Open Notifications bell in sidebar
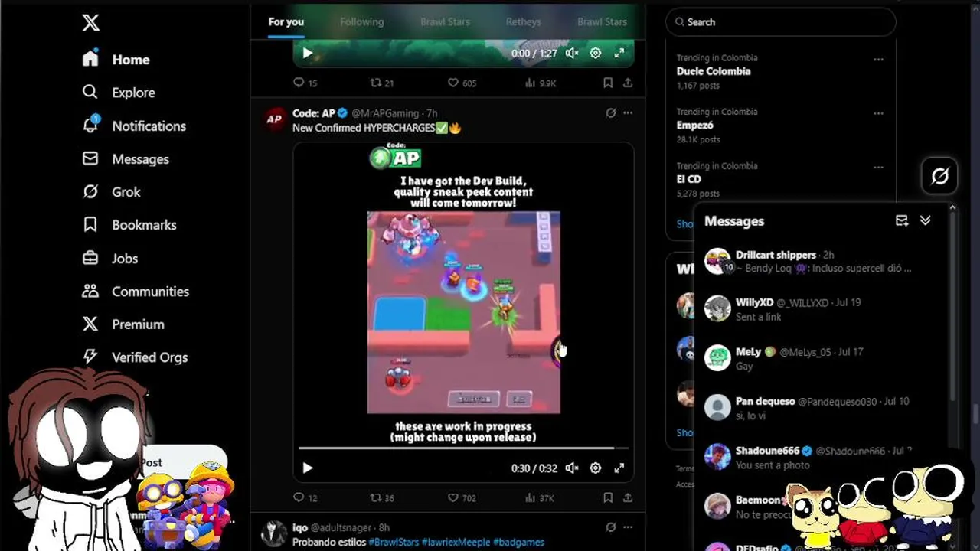 pos(134,126)
